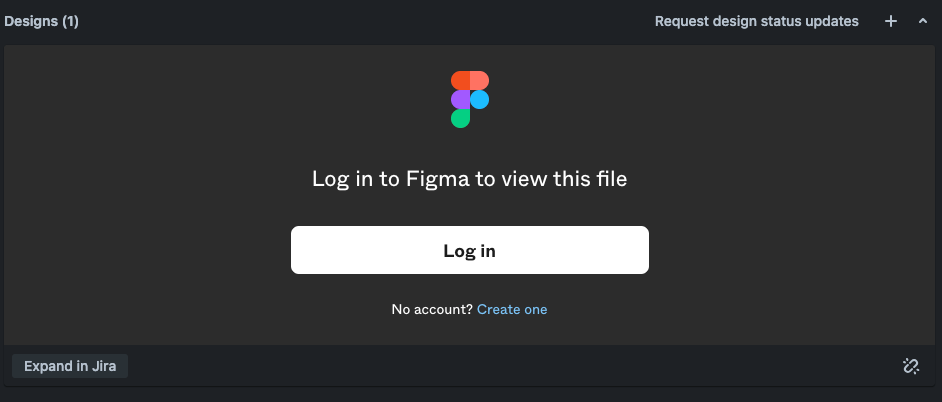Click the Figma logo
The image size is (942, 402).
tap(470, 99)
